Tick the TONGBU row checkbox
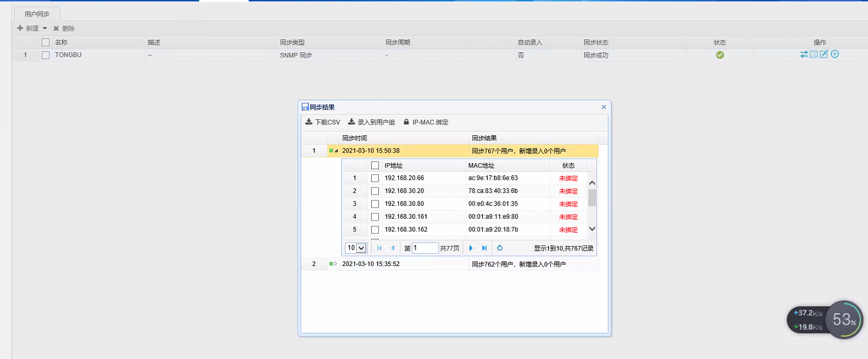 tap(46, 55)
